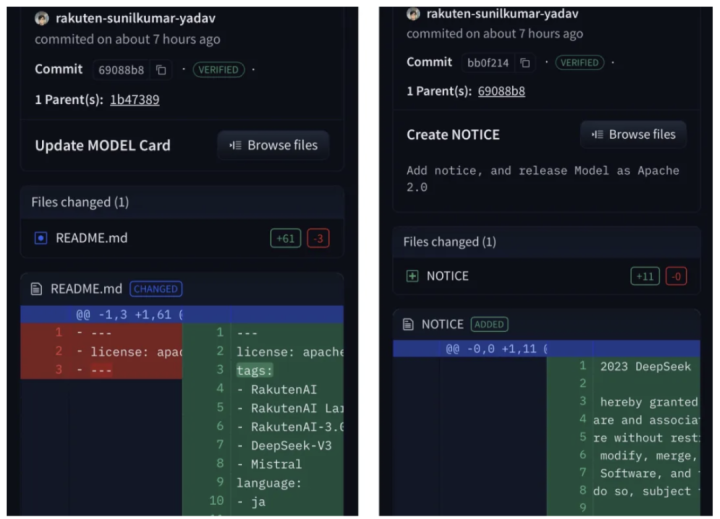This screenshot has height=519, width=720.
Task: Click commit hash bb0f214 text
Action: click(x=488, y=62)
